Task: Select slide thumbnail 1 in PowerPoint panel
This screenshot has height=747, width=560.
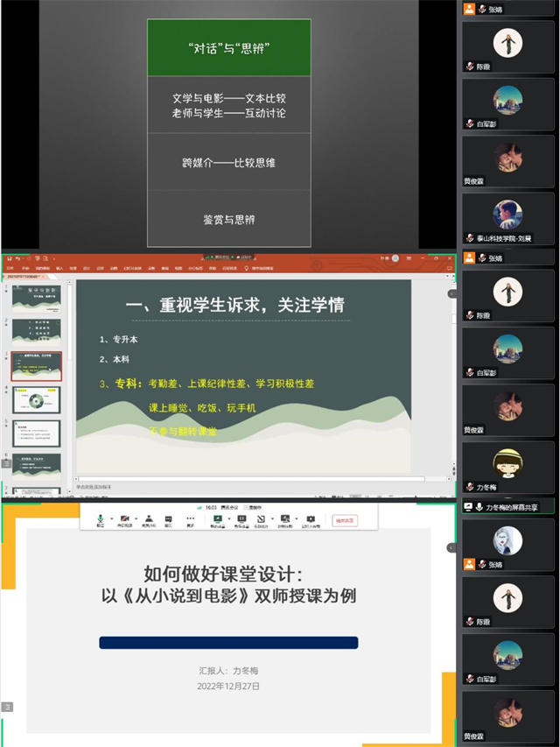Action: tap(36, 300)
